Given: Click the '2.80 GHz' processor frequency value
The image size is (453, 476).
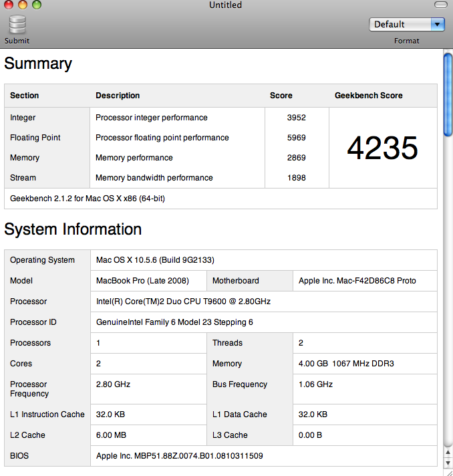Looking at the screenshot, I should 113,384.
